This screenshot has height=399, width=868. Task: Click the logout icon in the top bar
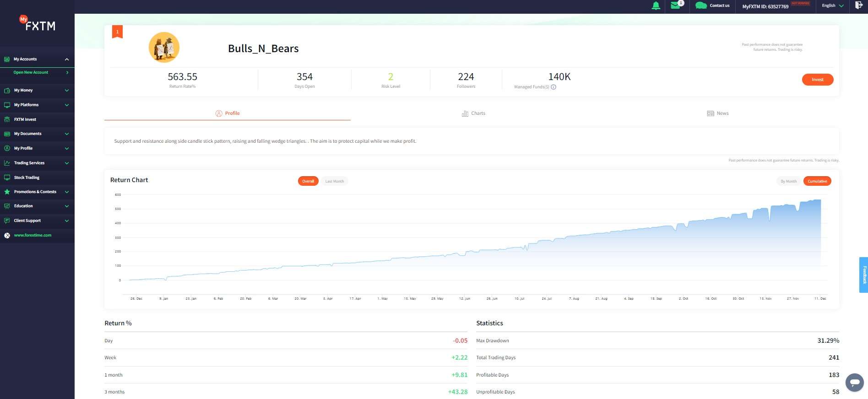point(859,5)
